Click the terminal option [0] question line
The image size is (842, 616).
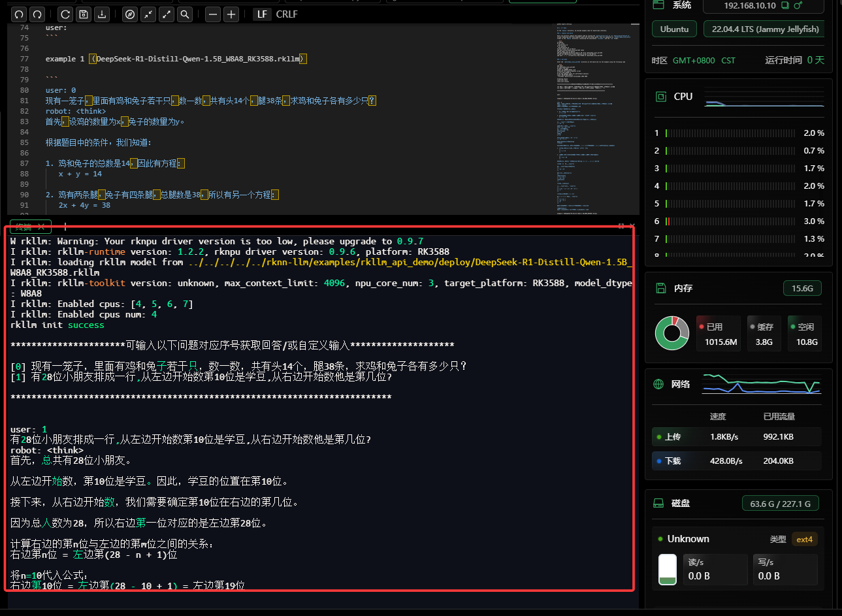238,366
